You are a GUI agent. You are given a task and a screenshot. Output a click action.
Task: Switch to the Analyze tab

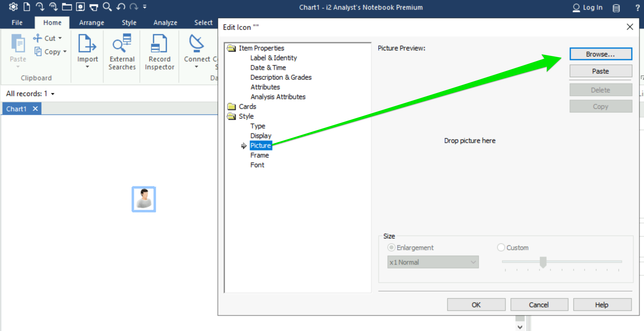(165, 23)
